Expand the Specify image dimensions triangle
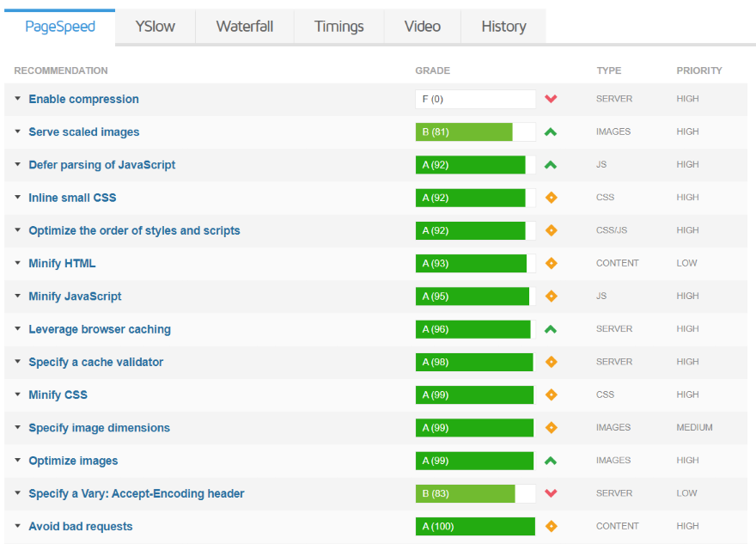Image resolution: width=756 pixels, height=544 pixels. pos(18,428)
